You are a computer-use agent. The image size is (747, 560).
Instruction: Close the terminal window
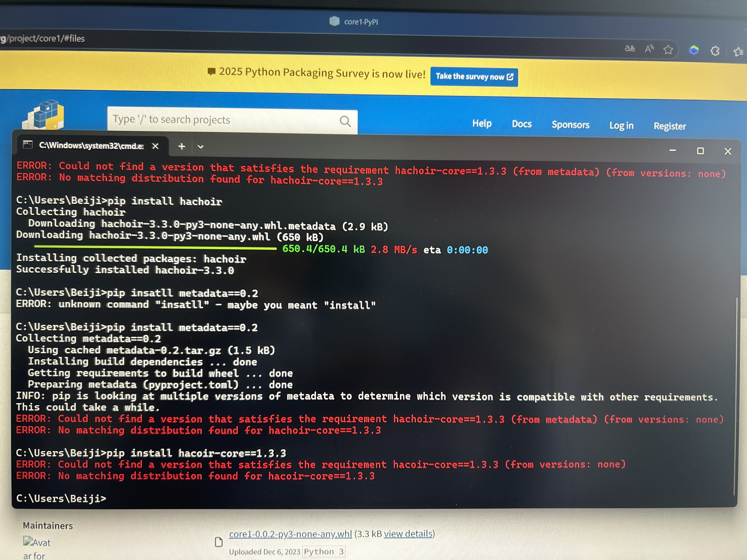(x=728, y=151)
